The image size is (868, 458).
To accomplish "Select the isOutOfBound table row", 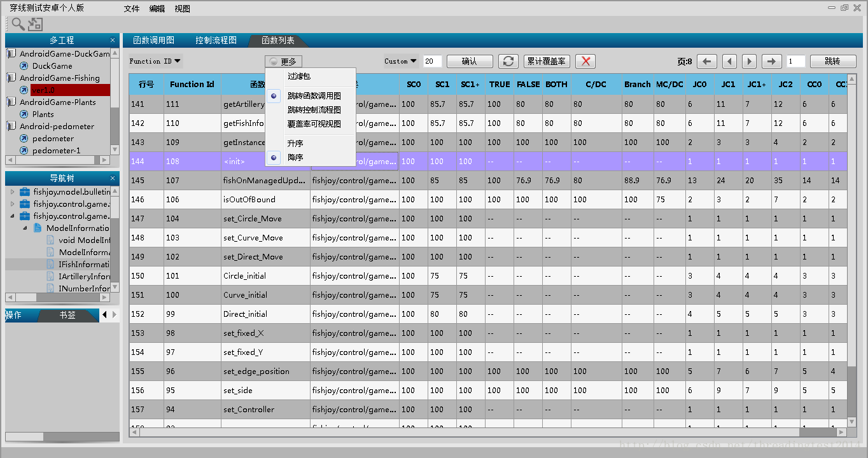I will pos(488,199).
